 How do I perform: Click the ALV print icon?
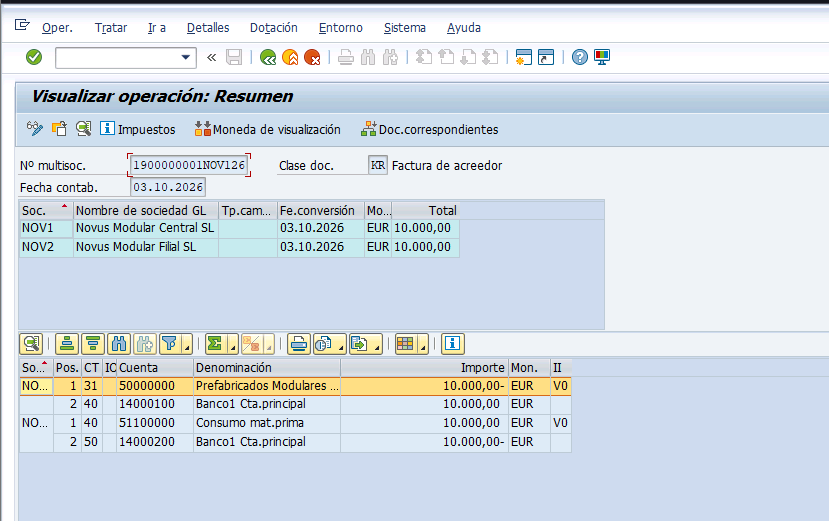click(299, 344)
